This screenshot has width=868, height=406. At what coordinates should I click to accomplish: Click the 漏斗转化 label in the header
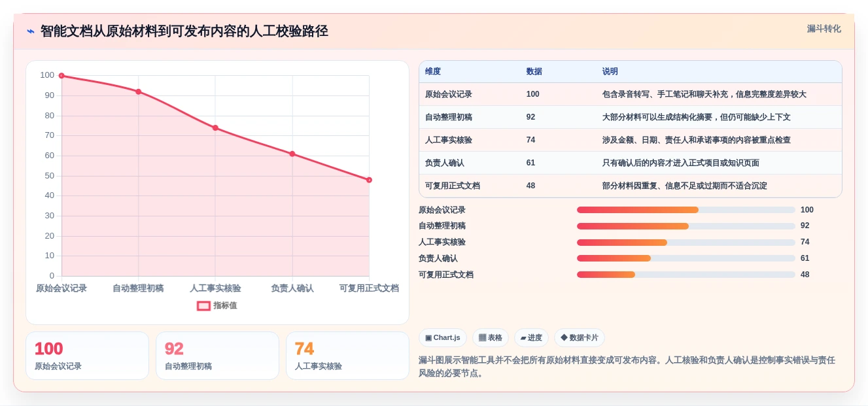824,29
